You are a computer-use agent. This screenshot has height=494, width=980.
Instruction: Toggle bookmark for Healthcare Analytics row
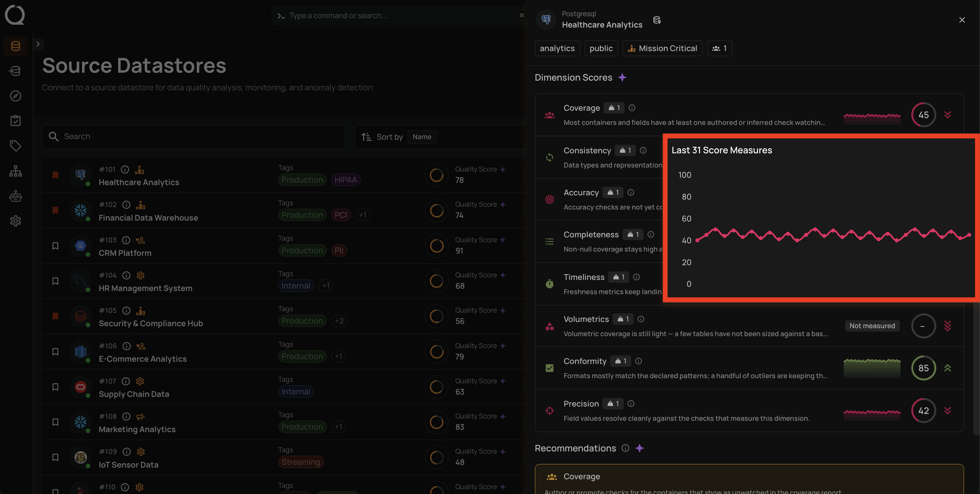55,175
